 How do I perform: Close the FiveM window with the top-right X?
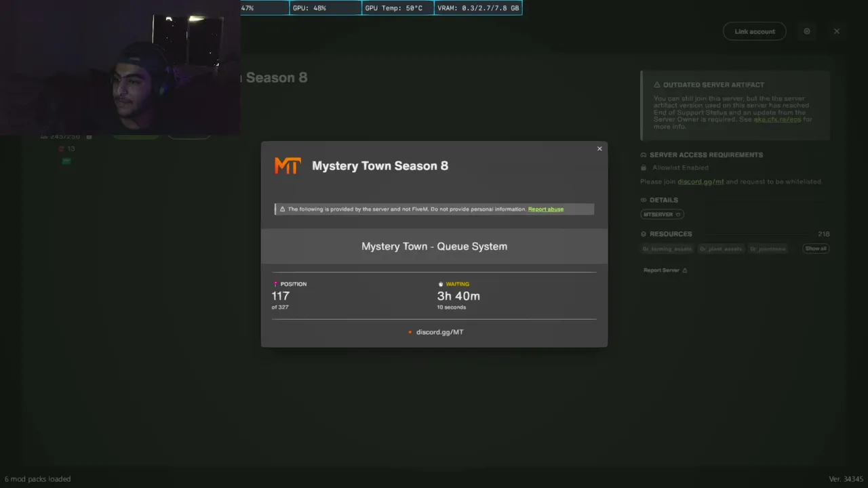tap(837, 31)
